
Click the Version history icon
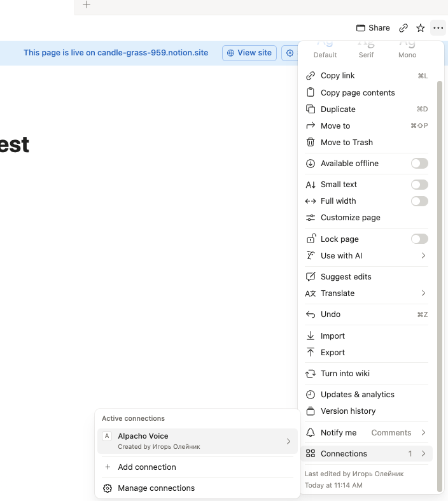(x=311, y=411)
